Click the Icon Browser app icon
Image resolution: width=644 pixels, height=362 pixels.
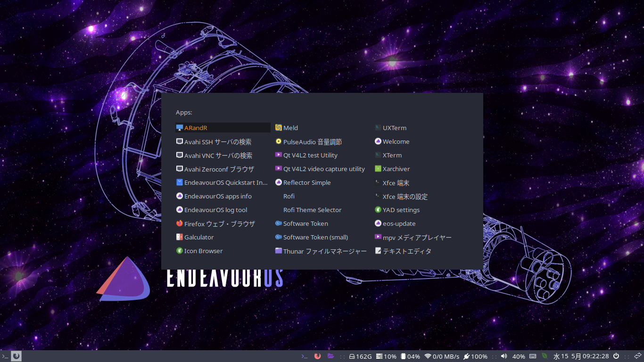tap(179, 251)
